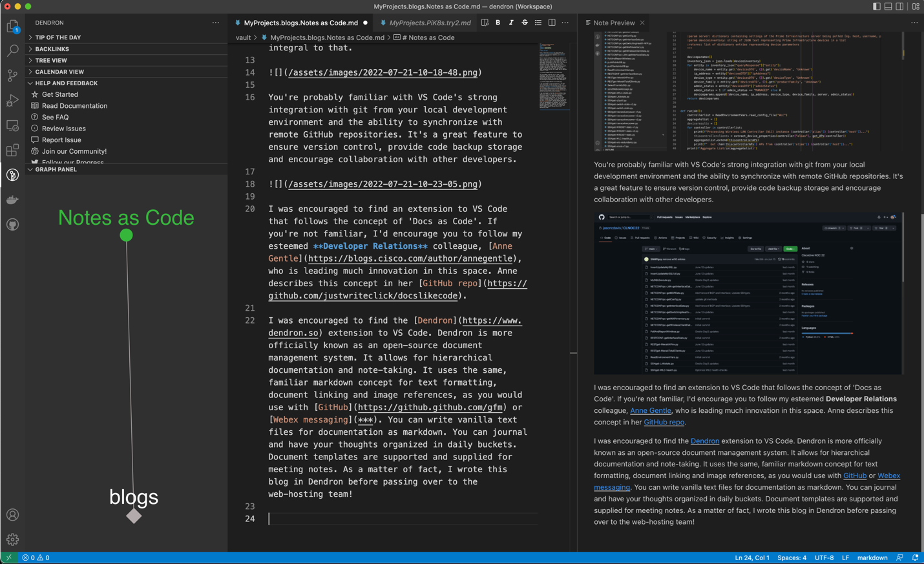Open the Run and Debug view
This screenshot has width=924, height=564.
pos(12,100)
